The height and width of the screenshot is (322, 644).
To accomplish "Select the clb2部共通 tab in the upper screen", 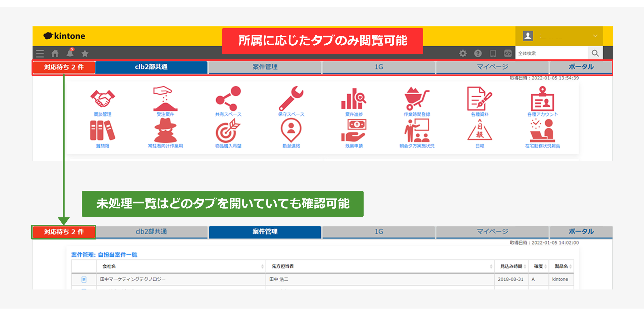I will pos(151,67).
